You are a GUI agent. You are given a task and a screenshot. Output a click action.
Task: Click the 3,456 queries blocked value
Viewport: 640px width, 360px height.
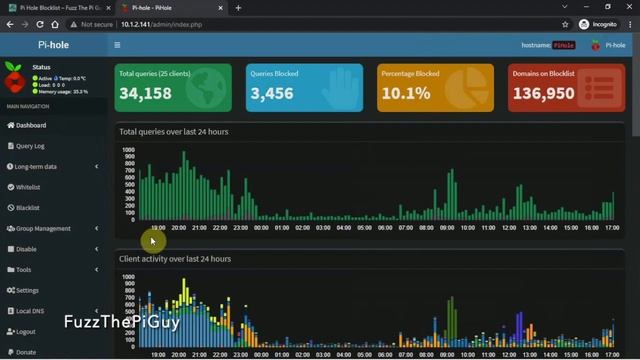coord(272,93)
